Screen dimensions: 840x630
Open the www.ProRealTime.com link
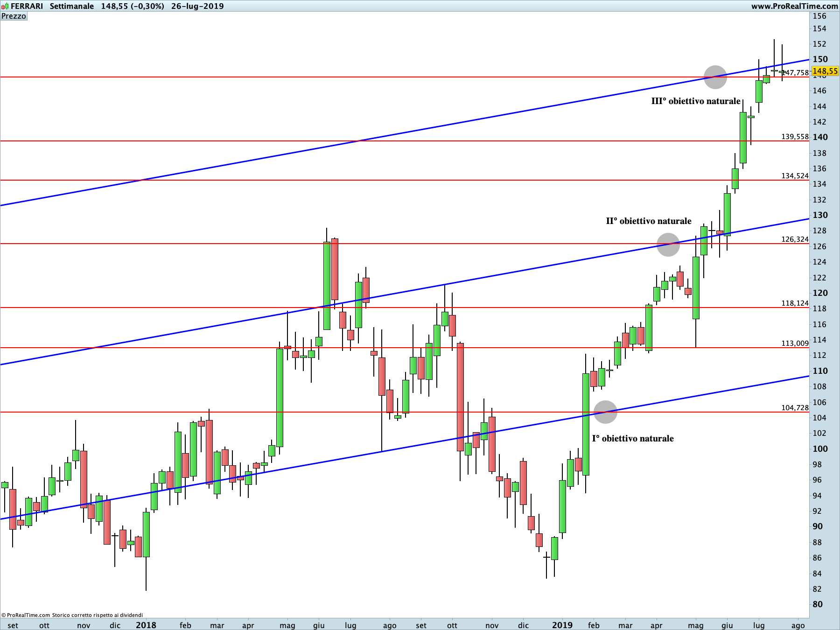pyautogui.click(x=794, y=6)
